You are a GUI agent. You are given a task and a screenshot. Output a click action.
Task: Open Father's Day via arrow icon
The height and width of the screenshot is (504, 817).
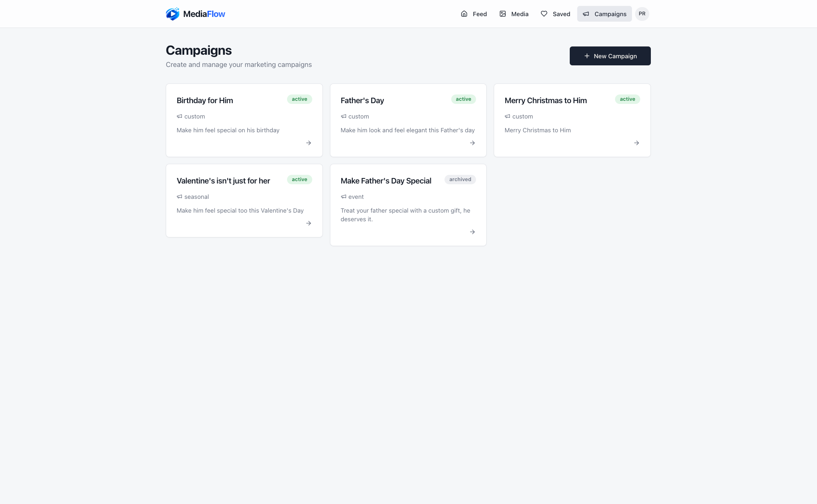(472, 143)
